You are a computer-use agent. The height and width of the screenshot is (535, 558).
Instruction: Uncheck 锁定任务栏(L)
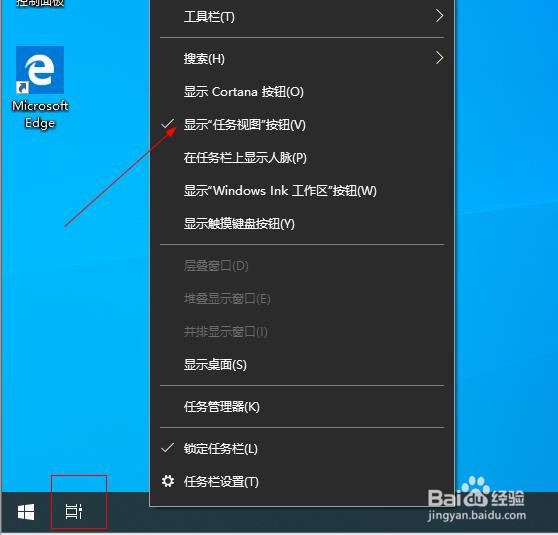tap(302, 449)
